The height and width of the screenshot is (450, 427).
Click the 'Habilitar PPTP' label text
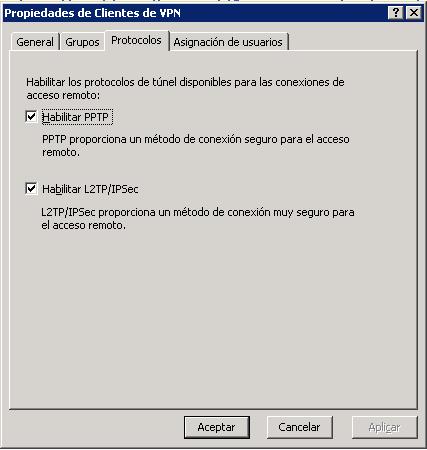coord(75,117)
